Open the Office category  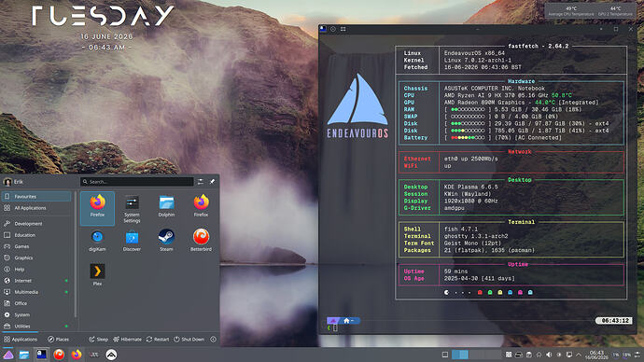[x=36, y=303]
